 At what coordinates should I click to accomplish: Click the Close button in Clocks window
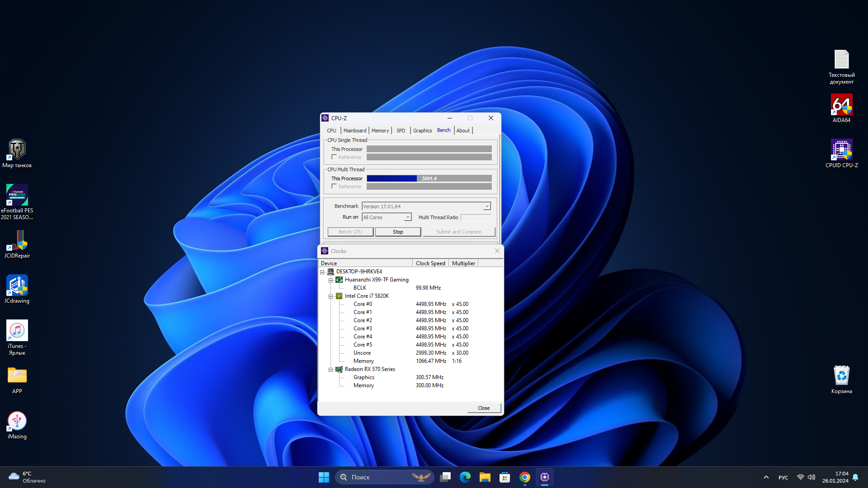[483, 408]
